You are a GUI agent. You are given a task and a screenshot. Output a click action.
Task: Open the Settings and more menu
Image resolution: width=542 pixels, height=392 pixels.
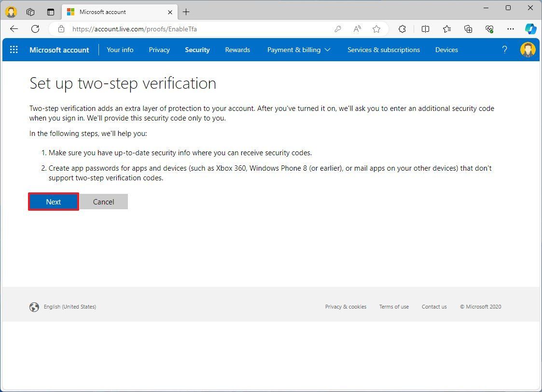[510, 29]
